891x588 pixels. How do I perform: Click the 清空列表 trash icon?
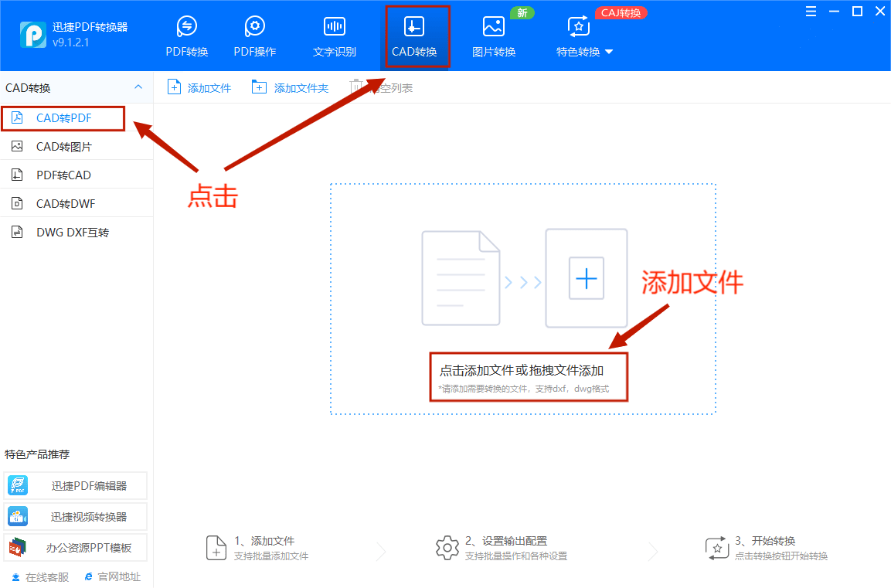coord(356,87)
